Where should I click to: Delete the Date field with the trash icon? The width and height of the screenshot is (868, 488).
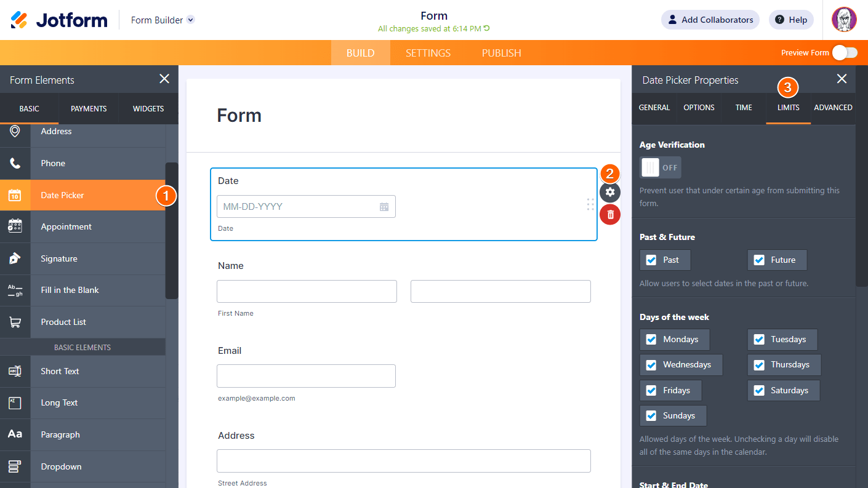(x=610, y=214)
